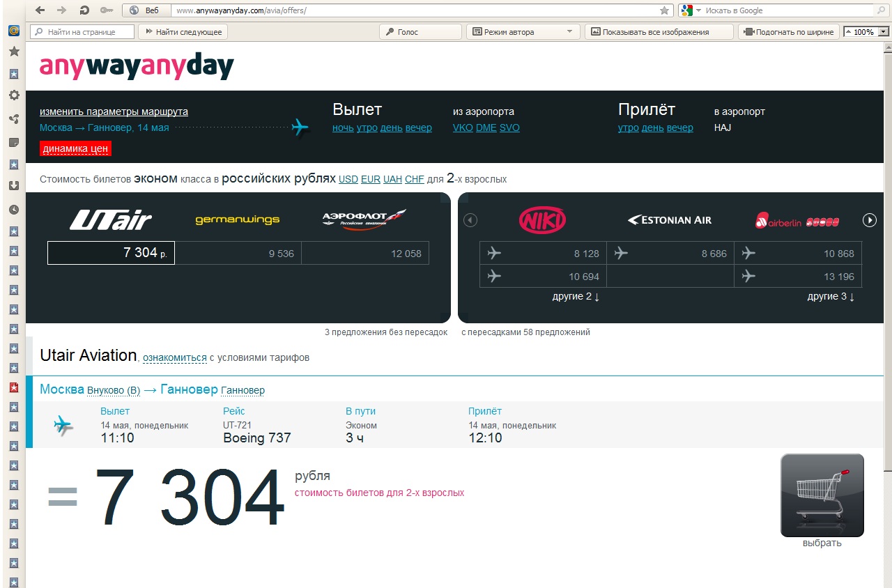Click изменить параметры маршрута link
Viewport: 892px width, 588px height.
click(114, 111)
